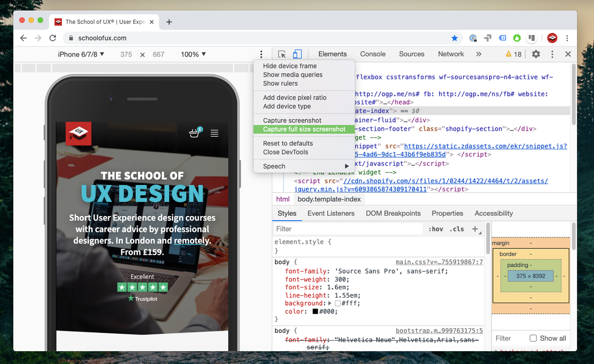The width and height of the screenshot is (594, 364).
Task: Bookmark page with the star icon
Action: [x=454, y=38]
